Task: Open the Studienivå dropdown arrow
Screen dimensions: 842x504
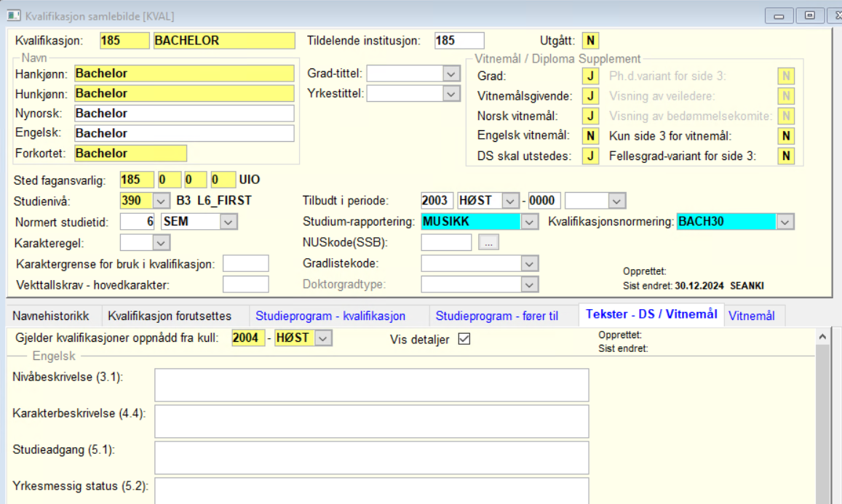Action: [161, 201]
